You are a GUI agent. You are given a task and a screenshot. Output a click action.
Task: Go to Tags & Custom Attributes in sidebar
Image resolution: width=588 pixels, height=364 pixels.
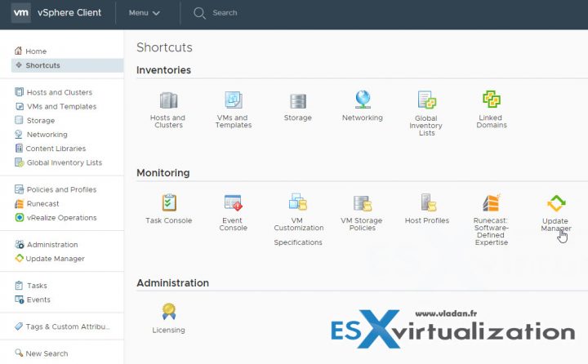coord(67,326)
